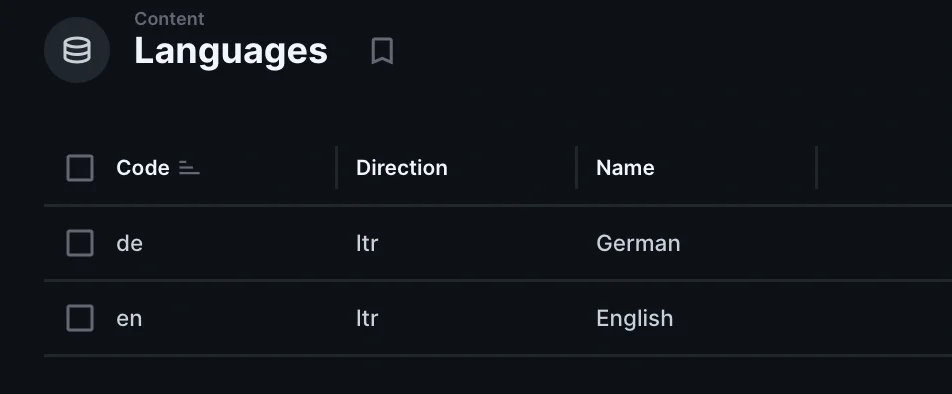
Task: Click the Languages page title
Action: [x=231, y=50]
